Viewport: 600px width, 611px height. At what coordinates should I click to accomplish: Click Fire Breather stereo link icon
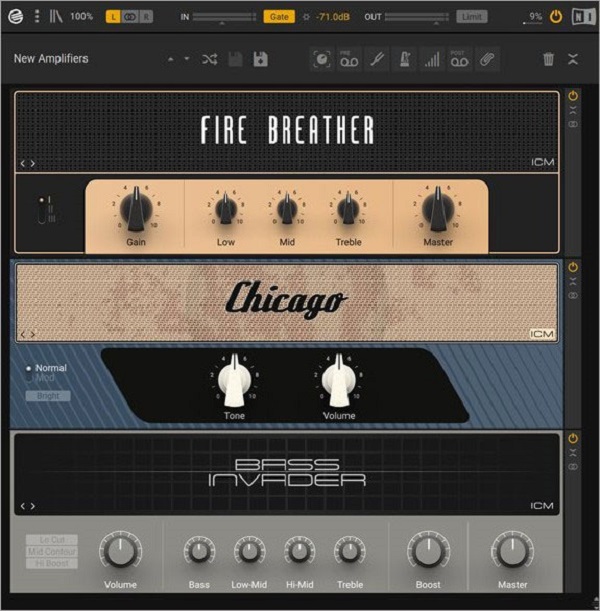point(573,124)
